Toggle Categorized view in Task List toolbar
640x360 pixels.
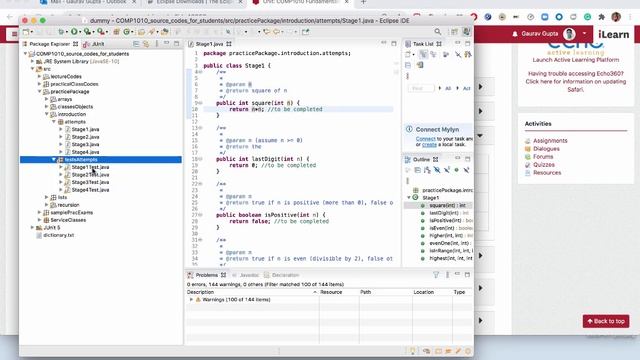pyautogui.click(x=424, y=54)
